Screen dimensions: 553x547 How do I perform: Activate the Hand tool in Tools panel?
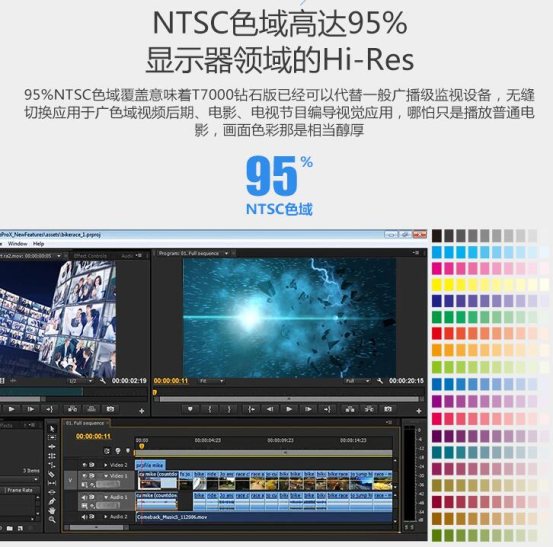(52, 510)
